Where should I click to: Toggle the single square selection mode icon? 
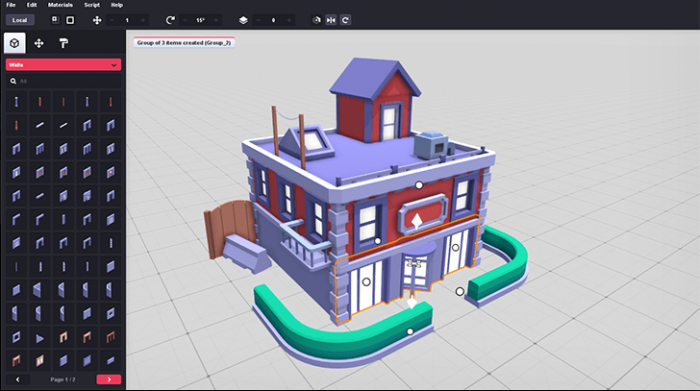click(70, 20)
